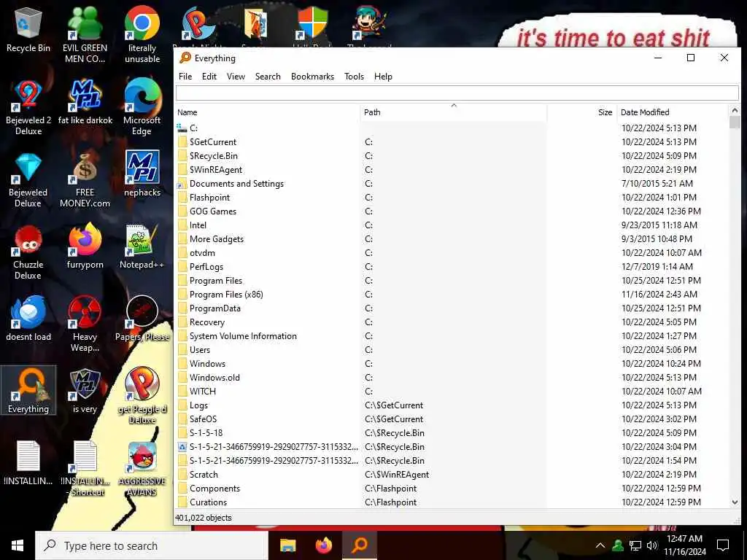Open the !INSTALLIN text file icon

(28, 463)
